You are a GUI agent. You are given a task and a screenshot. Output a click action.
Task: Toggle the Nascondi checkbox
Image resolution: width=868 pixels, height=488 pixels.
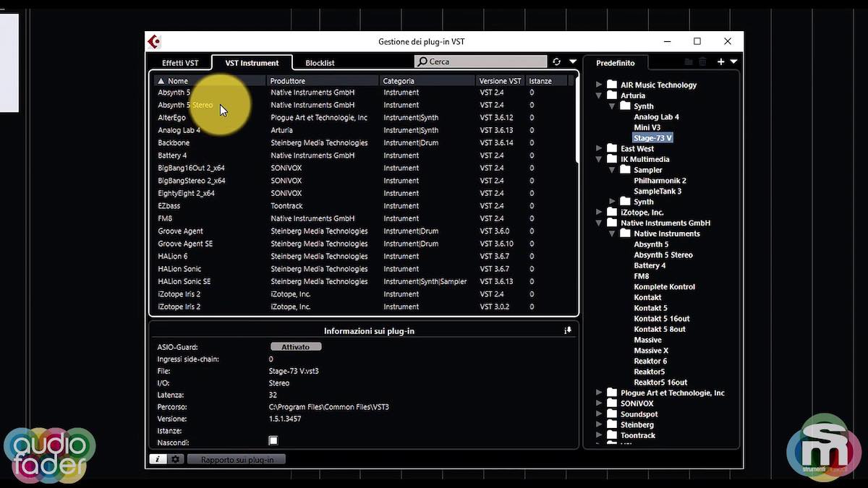pos(273,440)
